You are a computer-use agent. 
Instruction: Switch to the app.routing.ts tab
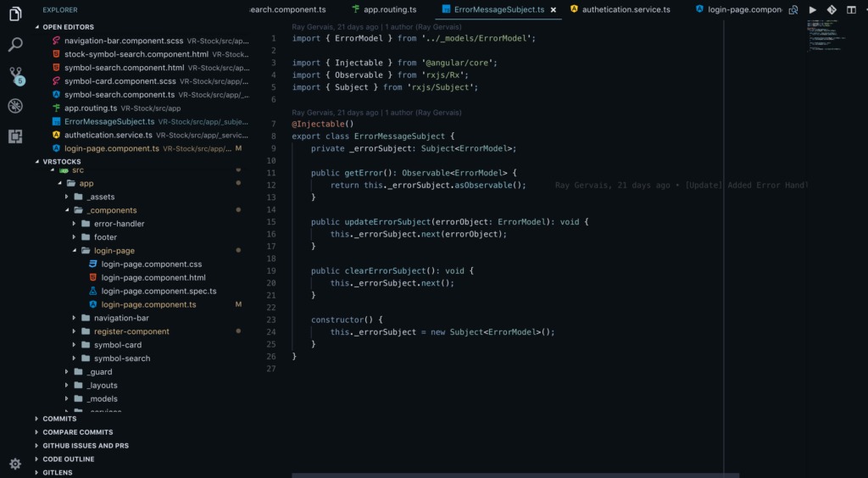click(x=384, y=9)
